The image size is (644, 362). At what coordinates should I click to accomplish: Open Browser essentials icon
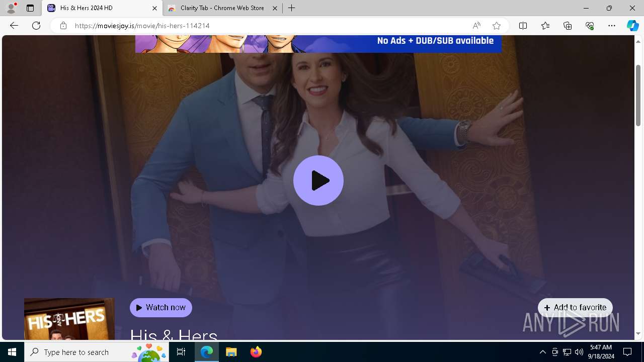(590, 26)
